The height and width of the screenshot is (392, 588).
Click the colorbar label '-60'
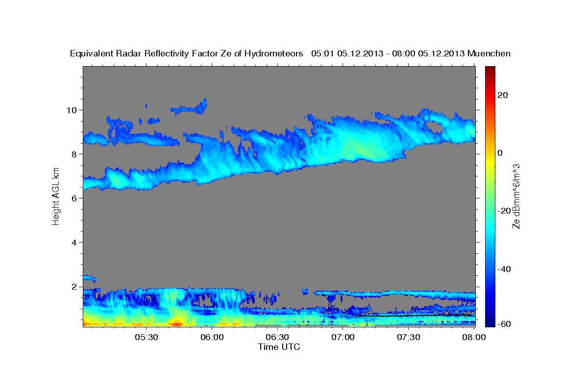[x=504, y=324]
